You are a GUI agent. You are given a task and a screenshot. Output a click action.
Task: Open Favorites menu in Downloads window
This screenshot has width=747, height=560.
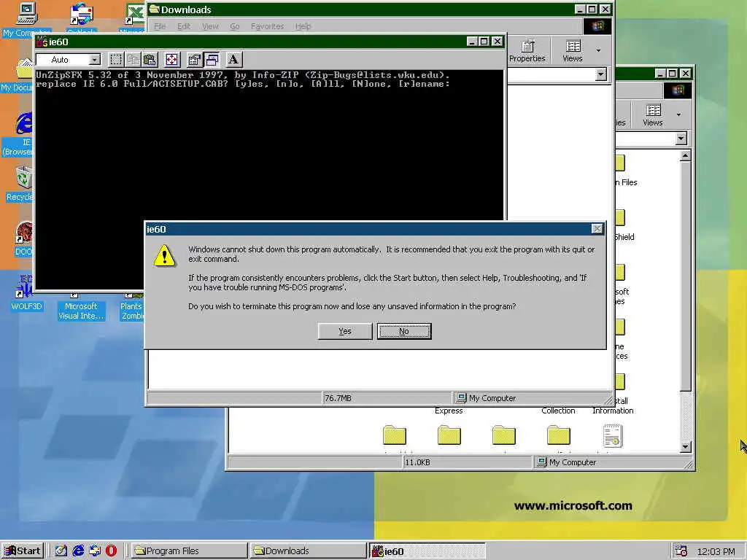point(267,26)
